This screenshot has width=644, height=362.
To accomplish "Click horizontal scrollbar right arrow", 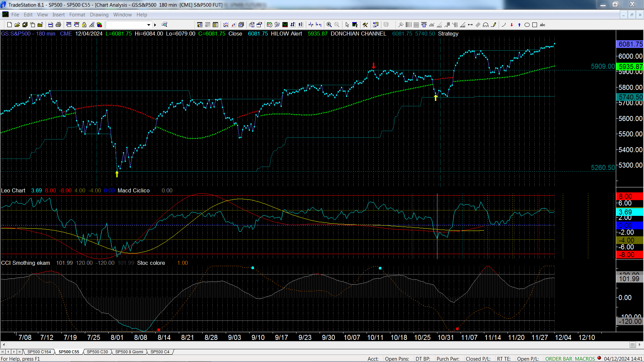I will [639, 345].
